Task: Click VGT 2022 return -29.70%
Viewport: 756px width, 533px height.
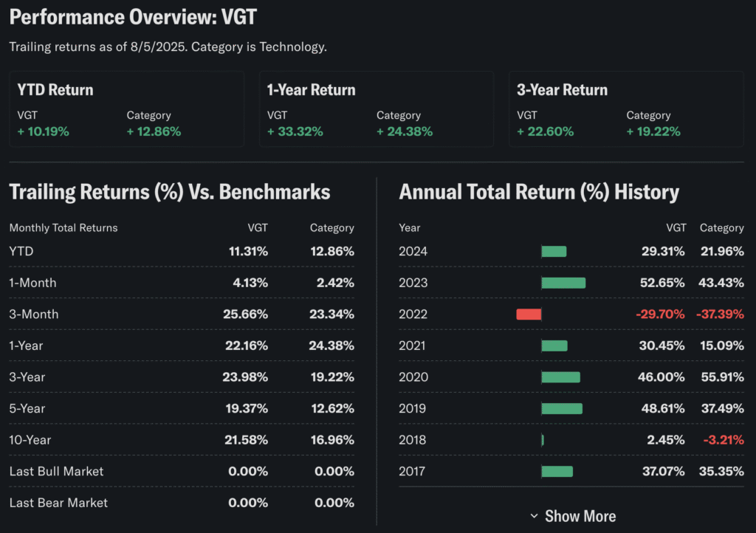Action: coord(660,314)
